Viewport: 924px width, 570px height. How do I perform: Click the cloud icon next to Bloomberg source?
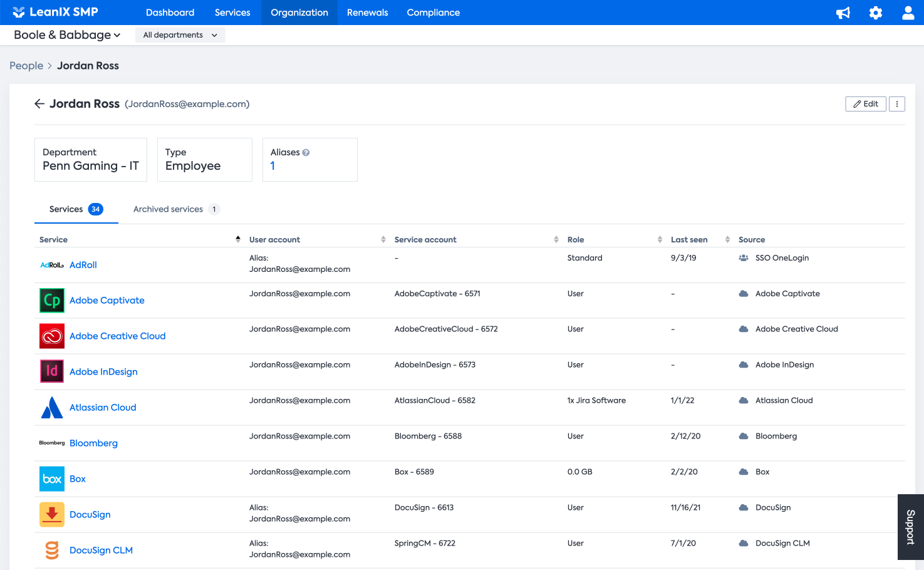tap(744, 437)
